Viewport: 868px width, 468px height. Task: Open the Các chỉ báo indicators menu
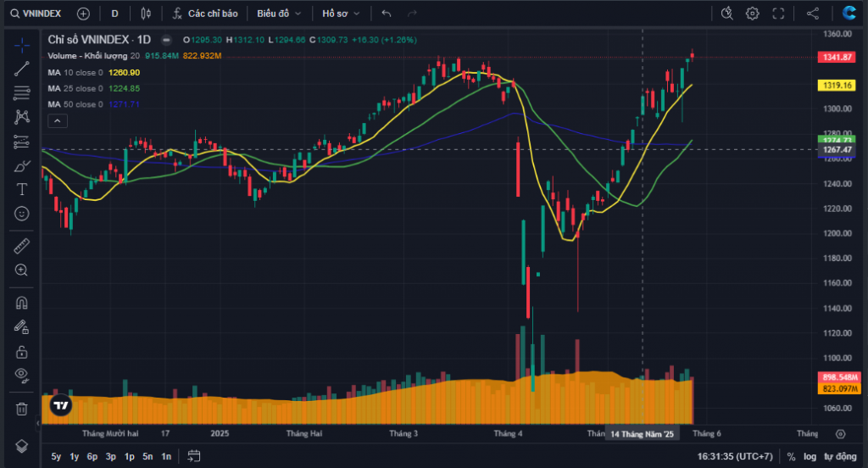click(205, 14)
